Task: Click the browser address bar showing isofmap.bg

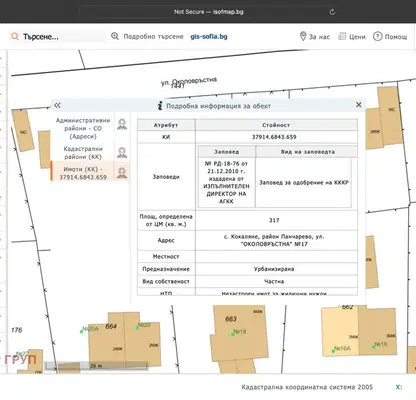Action: point(209,12)
